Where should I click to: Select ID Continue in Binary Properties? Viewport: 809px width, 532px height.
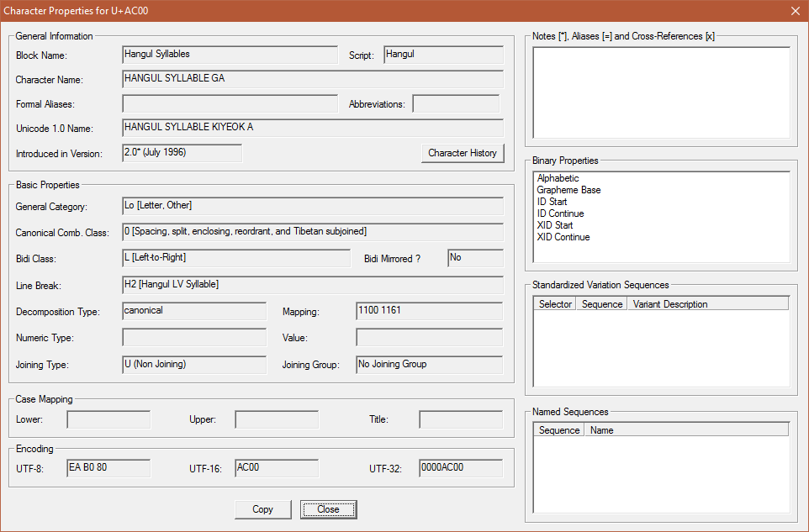[x=560, y=214]
